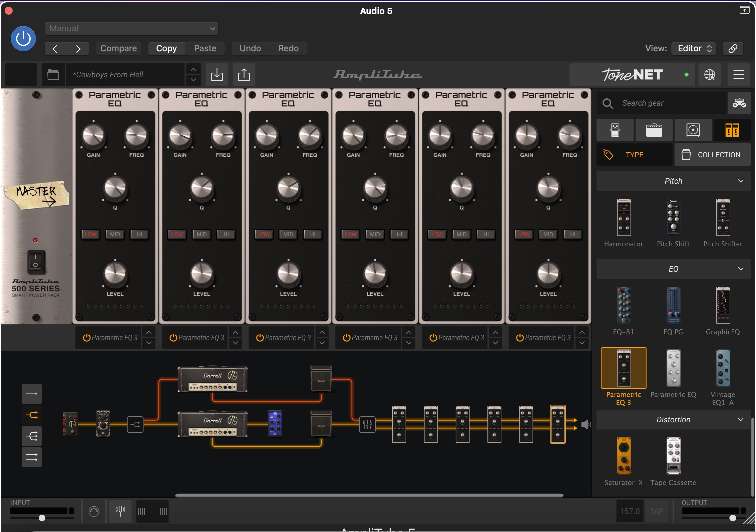Select the single serial signal chain routing

point(32,394)
